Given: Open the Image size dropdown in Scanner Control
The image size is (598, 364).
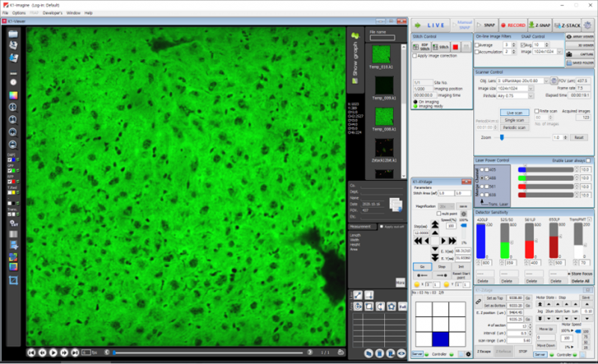Looking at the screenshot, I should point(531,88).
